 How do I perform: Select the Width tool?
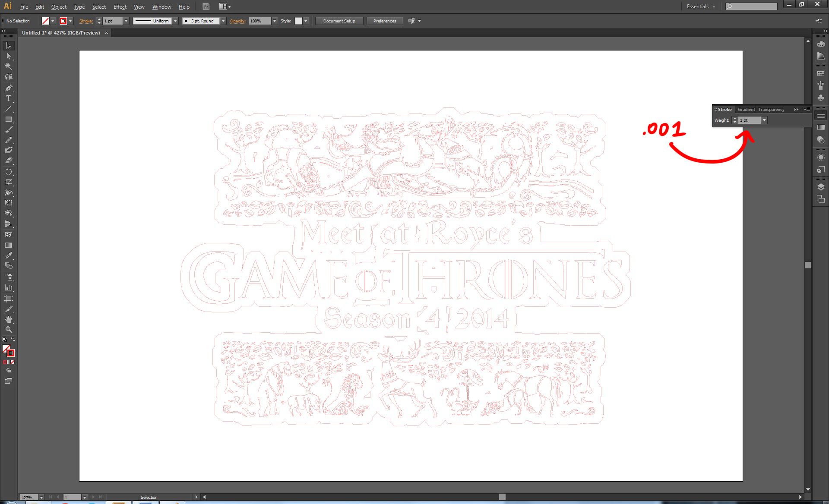pyautogui.click(x=8, y=192)
